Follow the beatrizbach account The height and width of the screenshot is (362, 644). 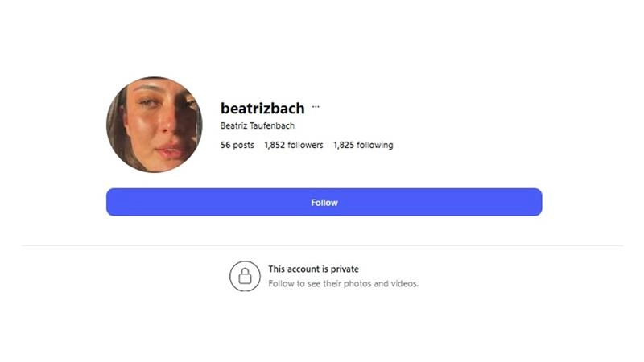(x=324, y=203)
